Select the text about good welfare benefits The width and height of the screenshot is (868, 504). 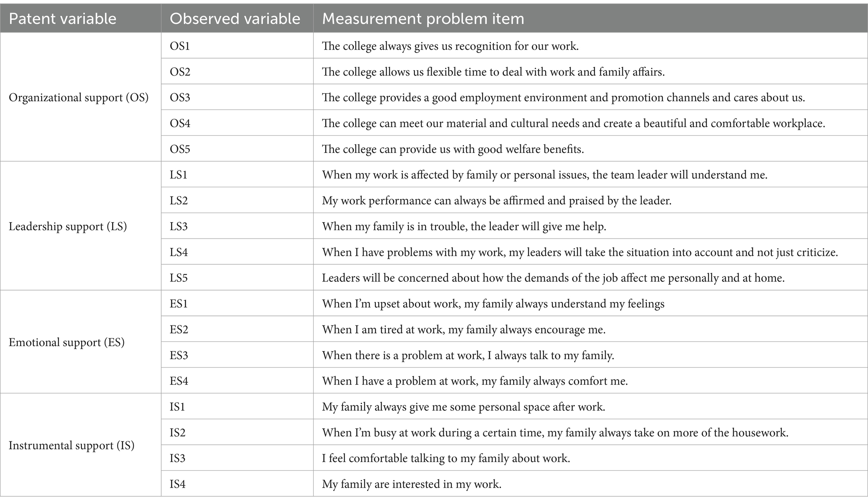tap(453, 149)
